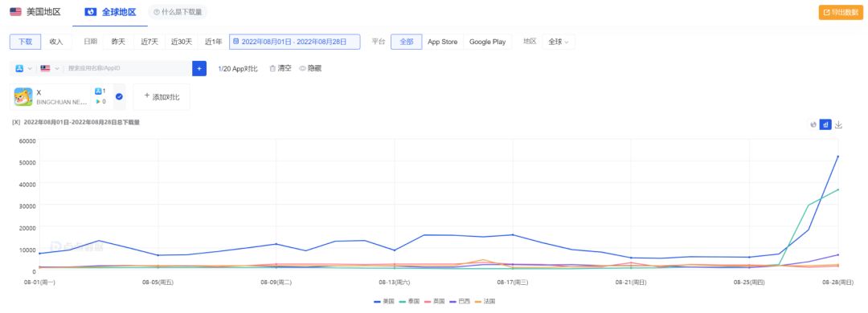This screenshot has width=868, height=313.
Task: Select the bar chart view icon
Action: [825, 125]
